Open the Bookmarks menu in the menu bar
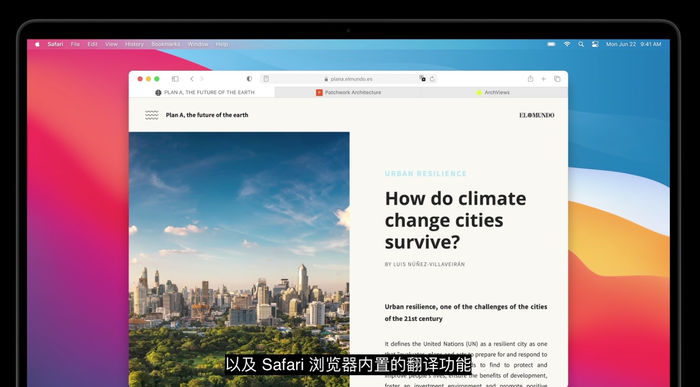 click(x=166, y=44)
